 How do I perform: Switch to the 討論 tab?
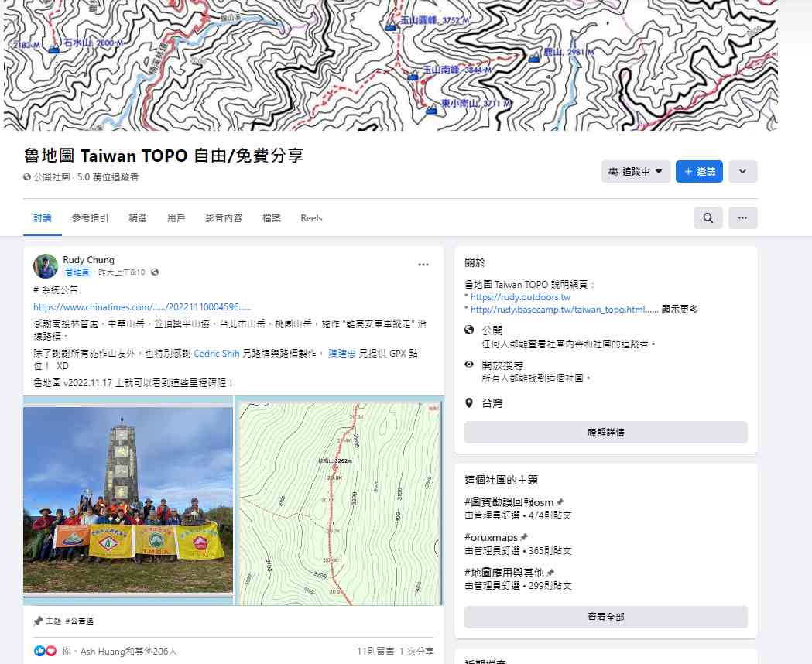coord(43,218)
